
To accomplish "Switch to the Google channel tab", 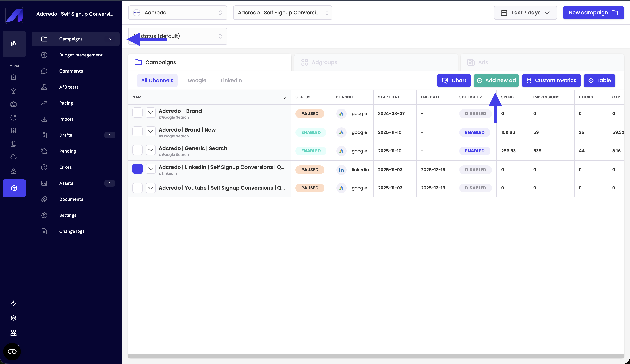I will [x=197, y=80].
